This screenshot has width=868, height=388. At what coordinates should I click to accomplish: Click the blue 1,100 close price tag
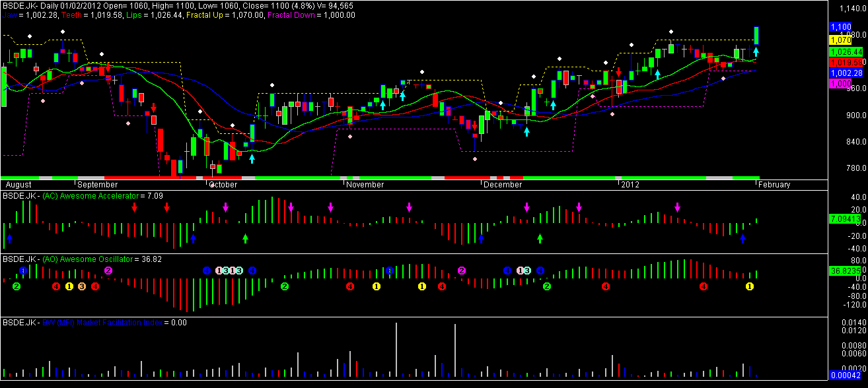point(841,26)
